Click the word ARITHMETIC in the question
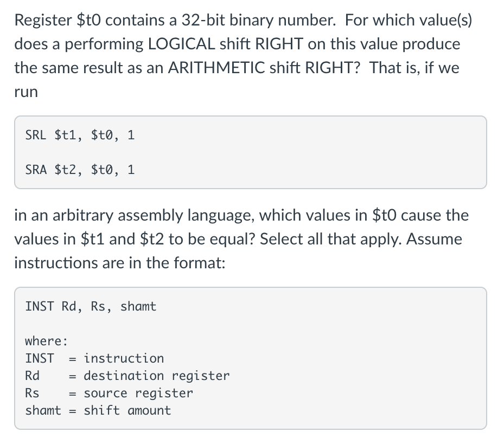 [216, 68]
